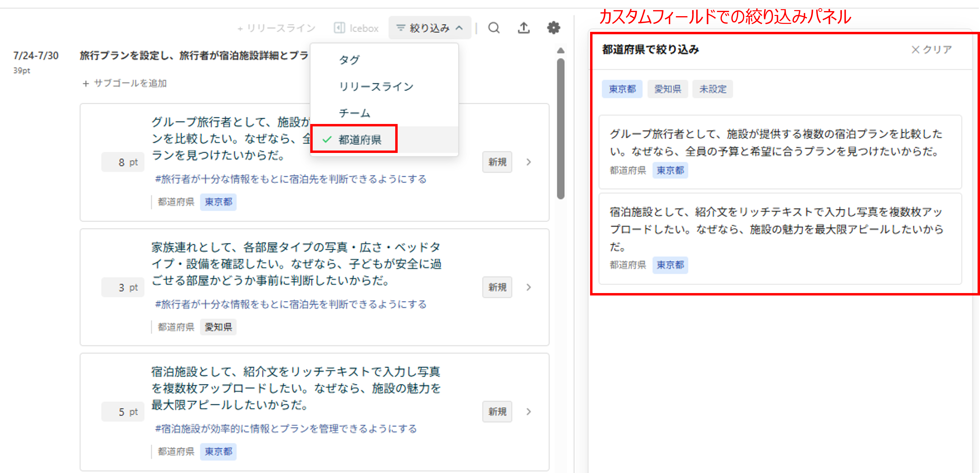Toggle the Icebox panel button
980x473 pixels.
pyautogui.click(x=356, y=28)
